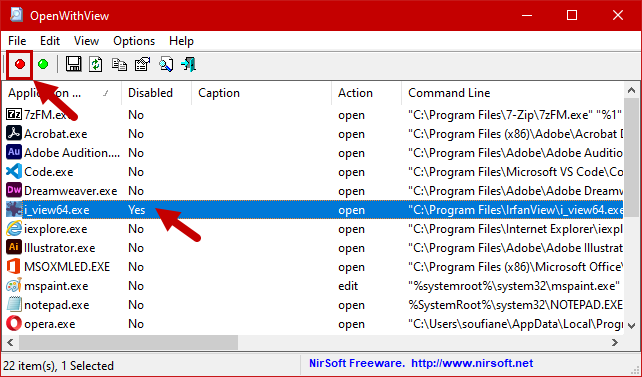
Task: Select the Illustrator.exe file name
Action: (60, 248)
